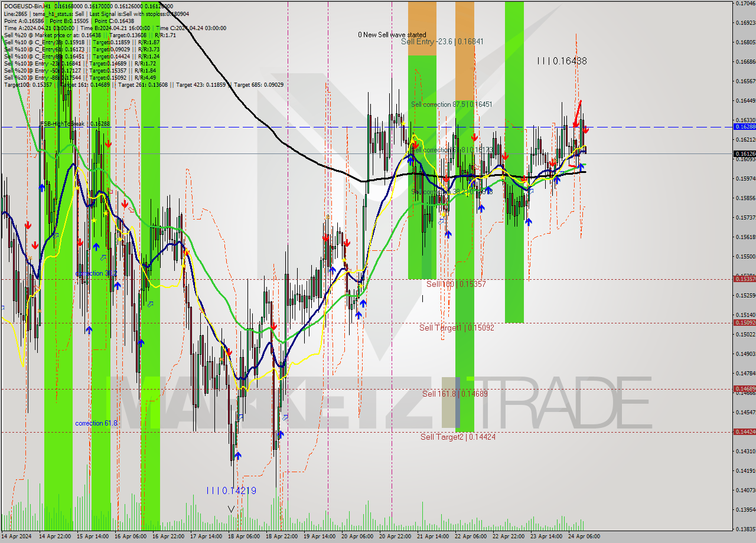Click the red 0.14689 price tag
The height and width of the screenshot is (543, 756).
[x=744, y=389]
